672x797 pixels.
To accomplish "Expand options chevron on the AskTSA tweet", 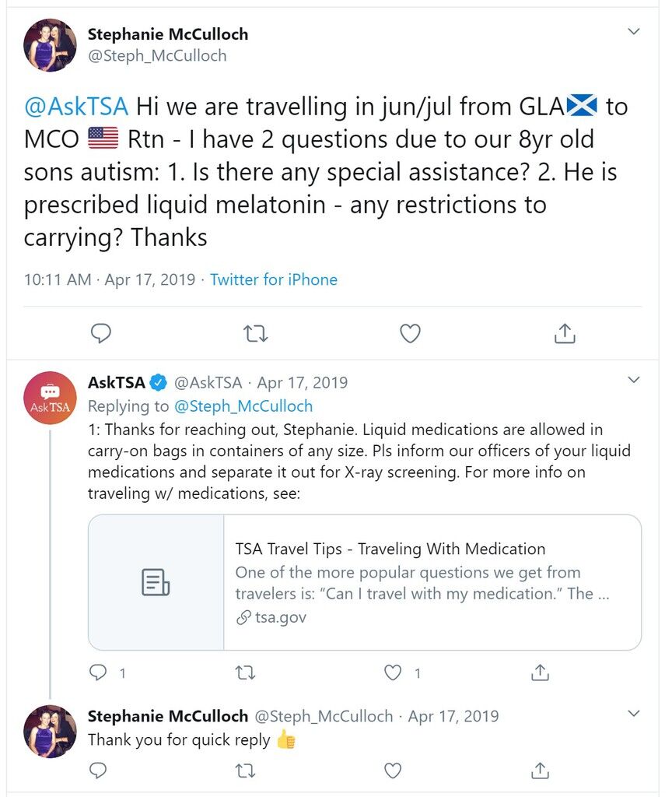I will 633,380.
